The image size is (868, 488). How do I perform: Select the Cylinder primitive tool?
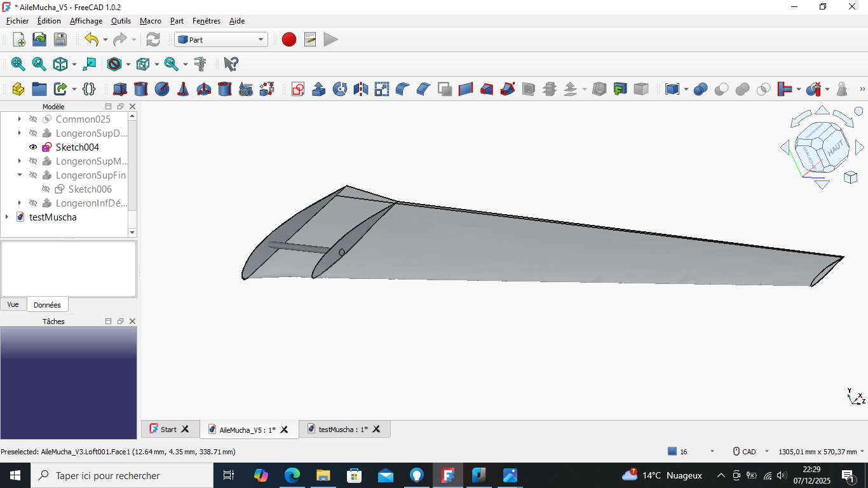click(141, 89)
